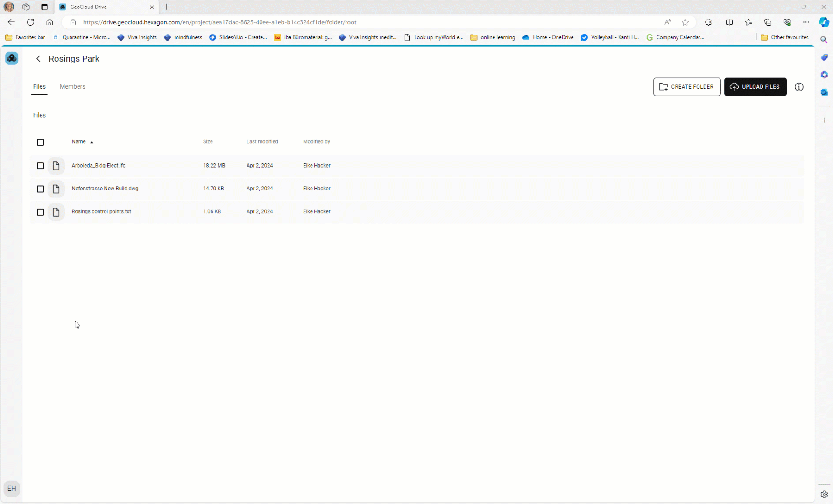This screenshot has height=504, width=833.
Task: Toggle the Name column sort arrow
Action: [92, 142]
